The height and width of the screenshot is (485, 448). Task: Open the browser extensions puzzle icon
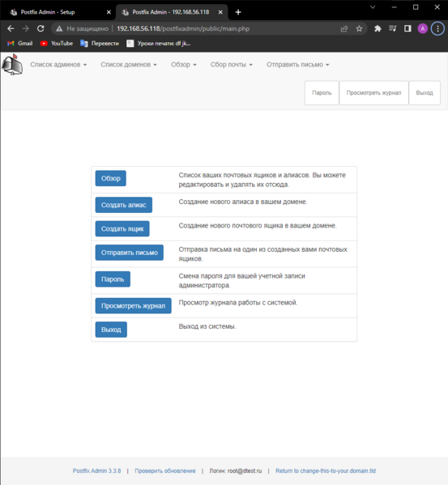pos(378,29)
